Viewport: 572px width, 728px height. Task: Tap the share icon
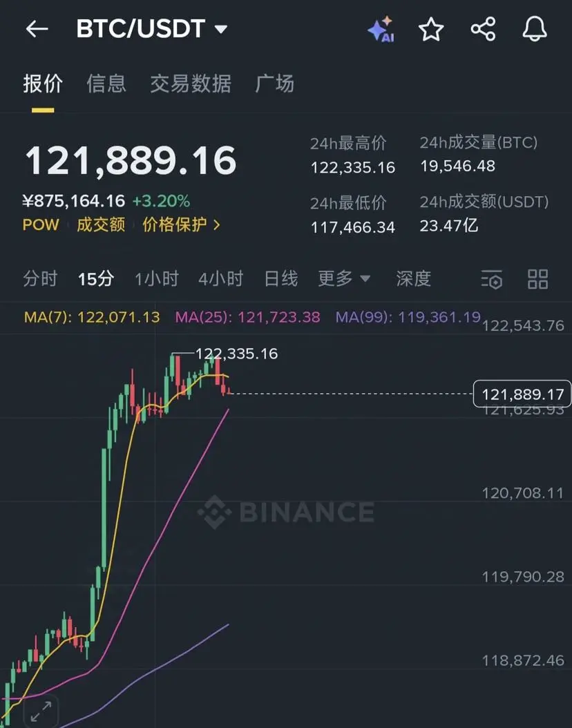(484, 29)
